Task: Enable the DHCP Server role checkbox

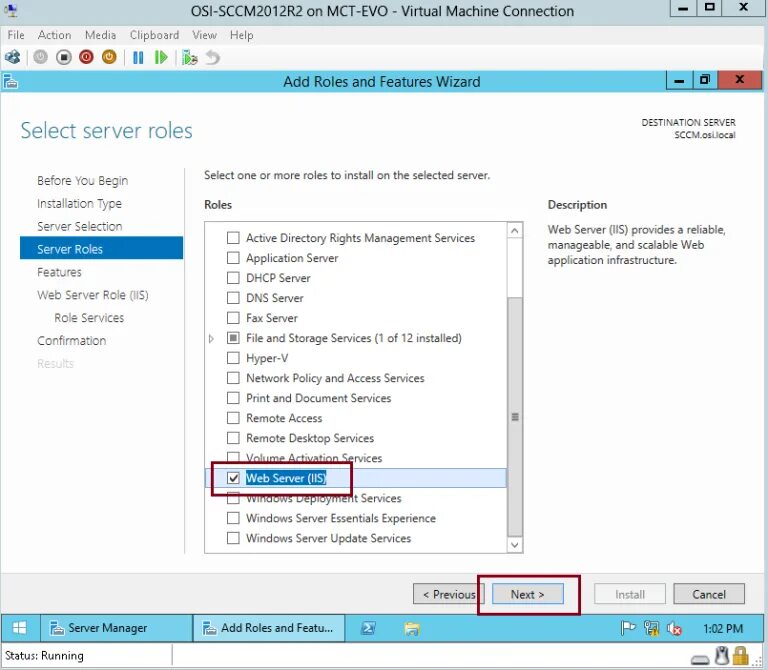Action: (234, 278)
